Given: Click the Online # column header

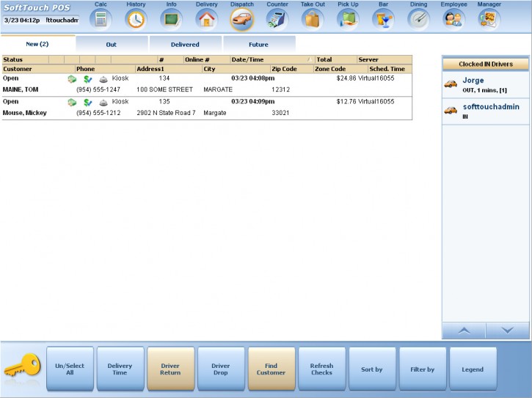Looking at the screenshot, I should pos(207,59).
